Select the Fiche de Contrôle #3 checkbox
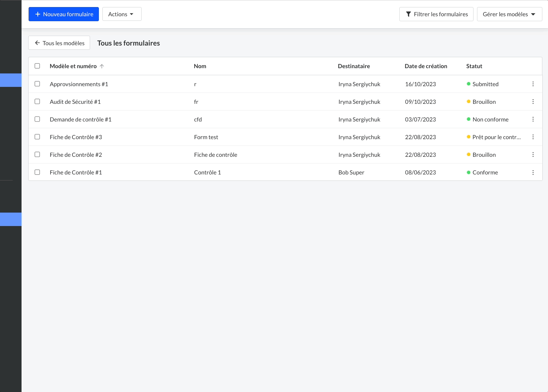This screenshot has width=548, height=392. (x=37, y=137)
